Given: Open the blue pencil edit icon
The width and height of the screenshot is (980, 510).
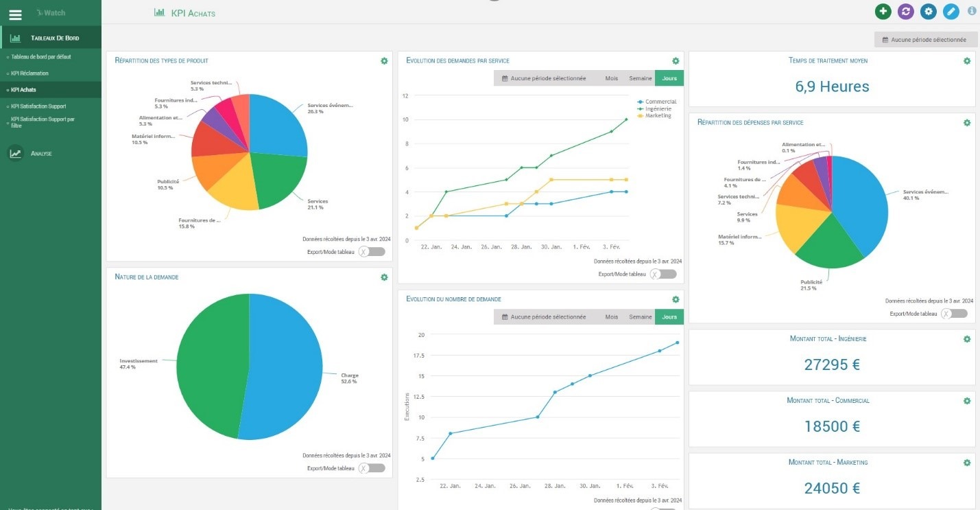Looking at the screenshot, I should click(x=951, y=11).
